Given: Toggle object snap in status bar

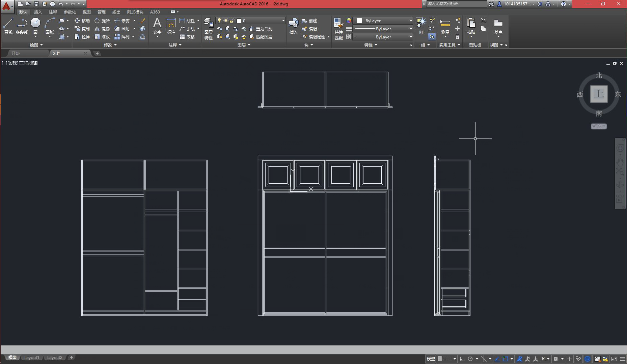Looking at the screenshot, I should point(505,359).
